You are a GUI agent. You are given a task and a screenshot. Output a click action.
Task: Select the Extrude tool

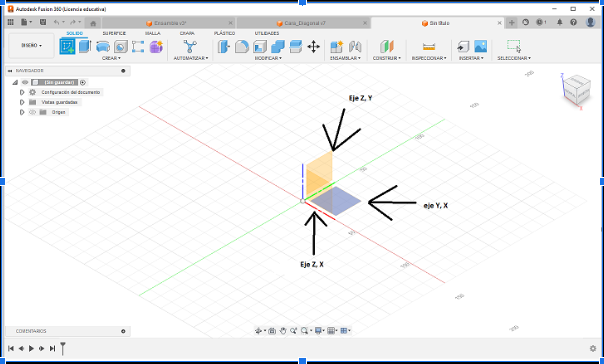[x=85, y=47]
